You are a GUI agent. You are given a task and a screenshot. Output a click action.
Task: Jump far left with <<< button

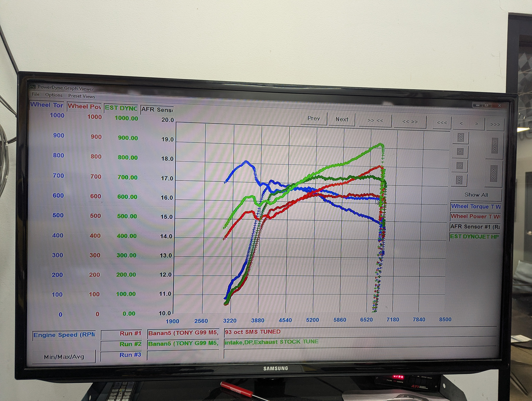coord(442,123)
